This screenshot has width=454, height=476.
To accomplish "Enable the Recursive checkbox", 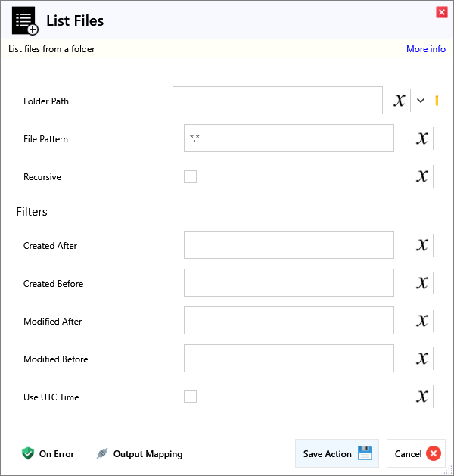I will (x=191, y=176).
